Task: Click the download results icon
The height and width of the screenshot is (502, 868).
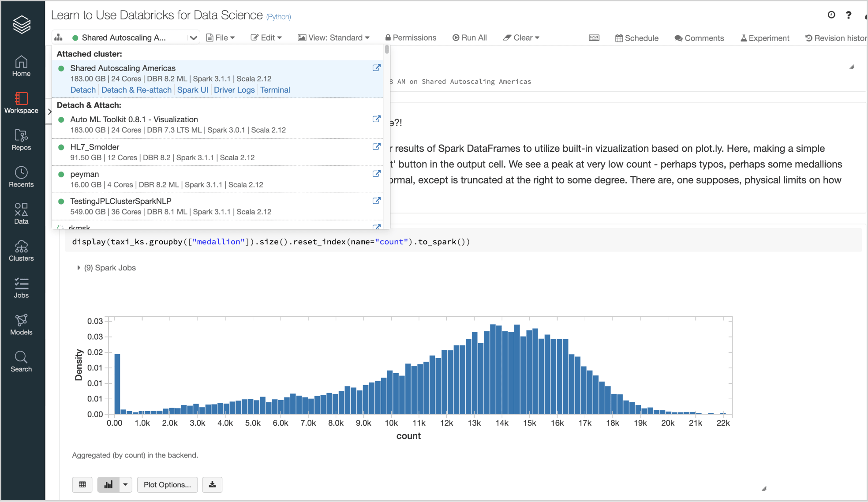Action: 212,484
